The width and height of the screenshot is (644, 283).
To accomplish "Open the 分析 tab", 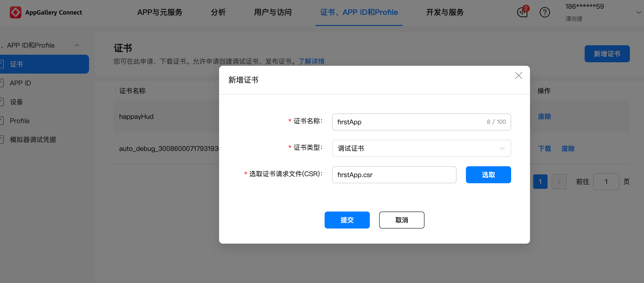I will [x=218, y=12].
